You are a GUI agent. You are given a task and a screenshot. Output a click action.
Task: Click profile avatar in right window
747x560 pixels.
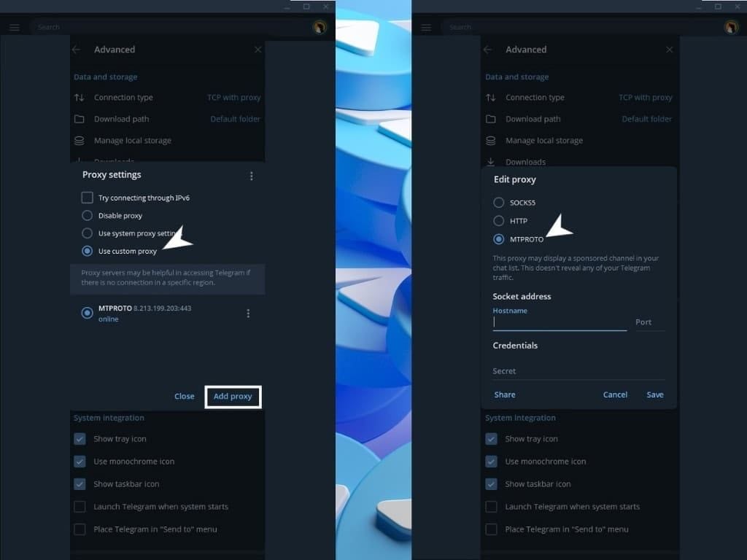(x=731, y=27)
